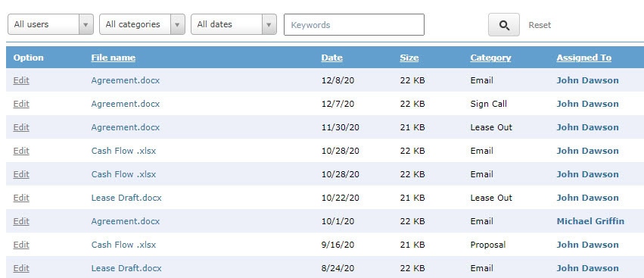Screen dimensions: 644x278
Task: Select the 12/8/20 date cell
Action: click(x=338, y=80)
